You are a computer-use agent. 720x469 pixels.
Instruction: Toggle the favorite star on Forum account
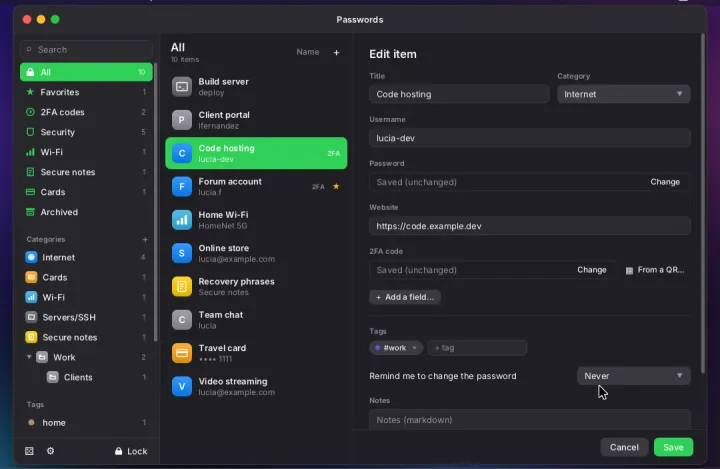coord(336,186)
